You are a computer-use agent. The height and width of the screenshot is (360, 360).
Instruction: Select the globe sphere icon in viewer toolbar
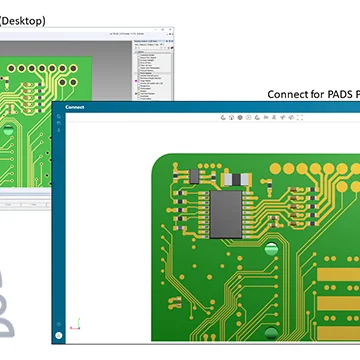tap(240, 117)
